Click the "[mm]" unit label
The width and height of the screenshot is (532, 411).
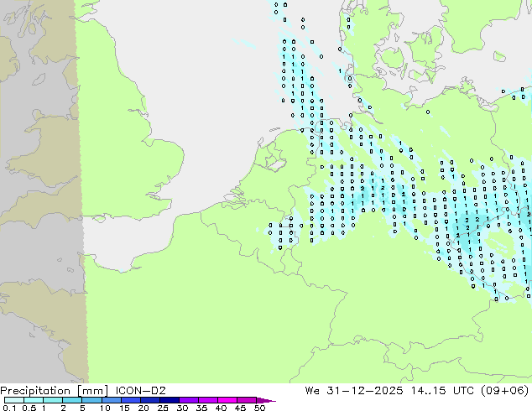coord(92,391)
